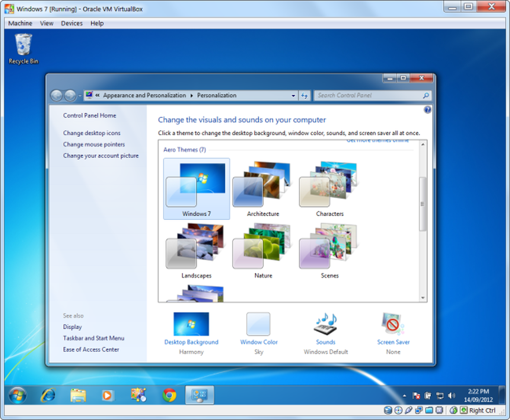
Task: Open help via the blue question mark
Action: click(x=427, y=110)
